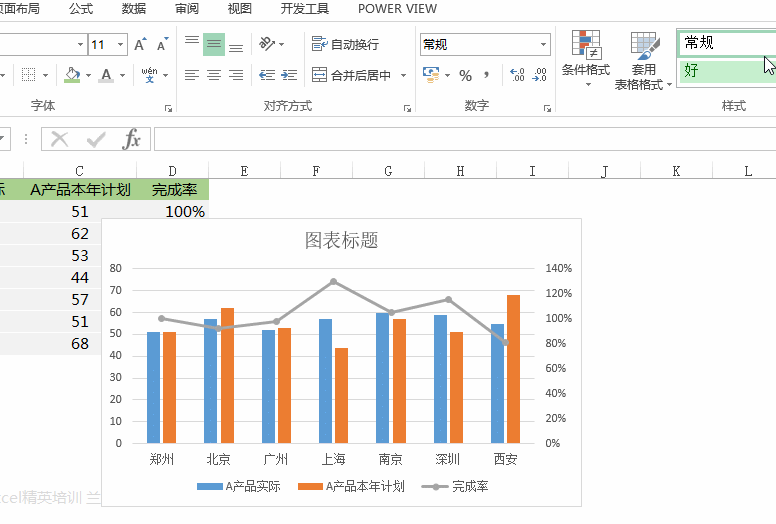
Task: Apply font color A
Action: point(106,75)
